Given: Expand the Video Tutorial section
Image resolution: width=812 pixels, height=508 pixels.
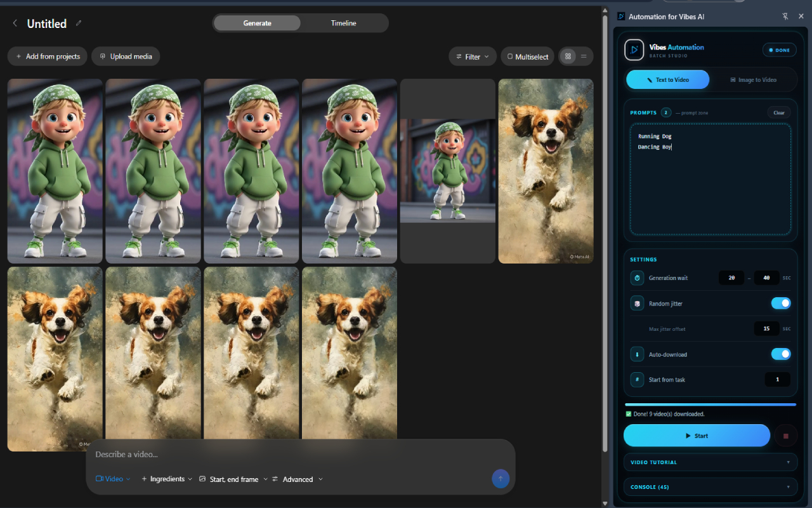Looking at the screenshot, I should [x=710, y=462].
